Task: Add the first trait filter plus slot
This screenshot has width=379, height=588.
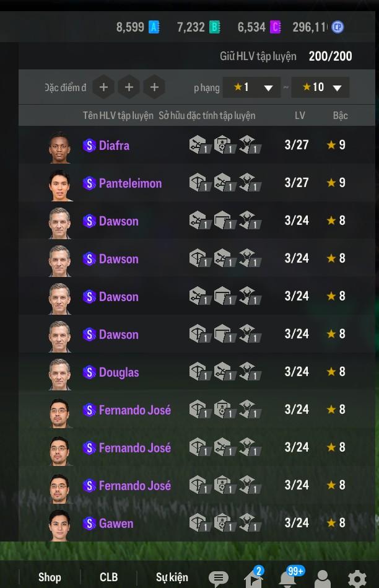Action: point(103,87)
